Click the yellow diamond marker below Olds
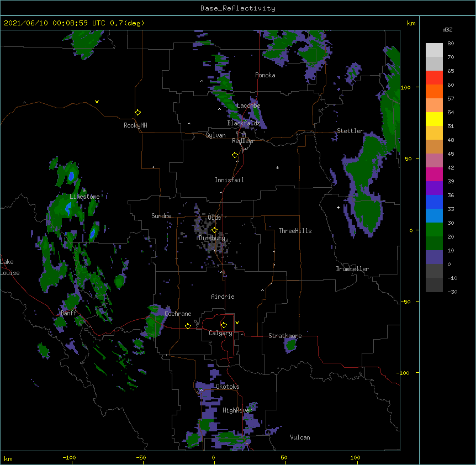 click(x=215, y=230)
